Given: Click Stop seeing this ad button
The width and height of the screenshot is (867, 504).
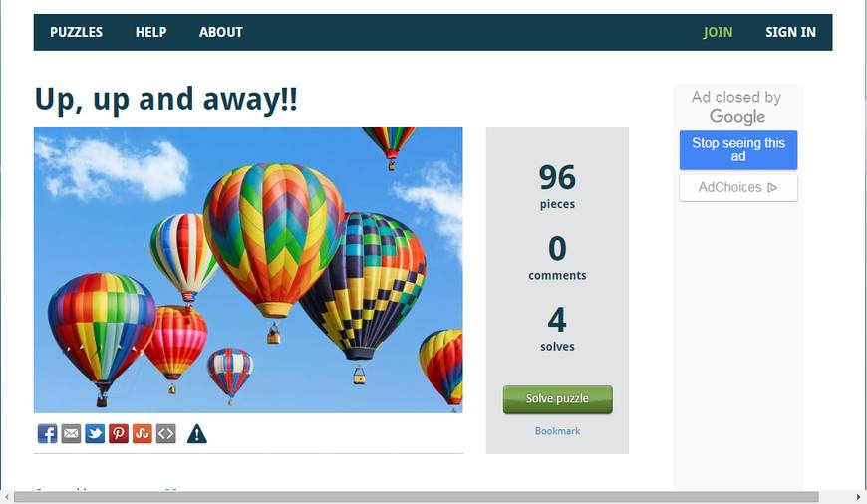Looking at the screenshot, I should click(738, 149).
